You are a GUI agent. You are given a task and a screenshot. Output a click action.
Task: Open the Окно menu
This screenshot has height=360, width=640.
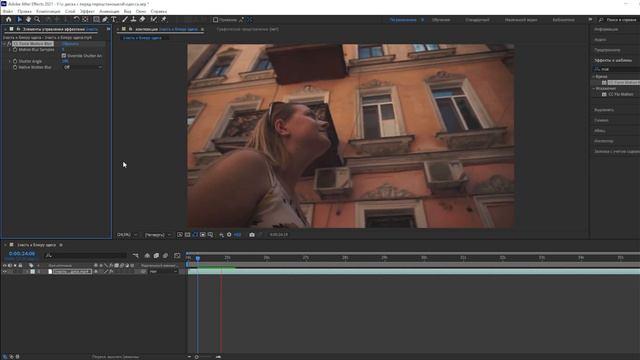click(x=141, y=11)
